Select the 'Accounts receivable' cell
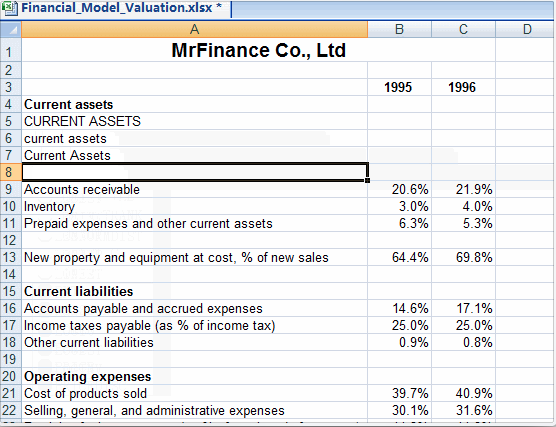556x427 pixels. (195, 189)
